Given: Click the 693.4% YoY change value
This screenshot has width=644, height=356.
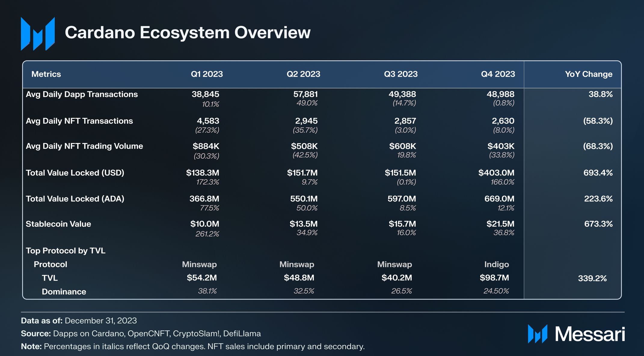Looking at the screenshot, I should 598,173.
